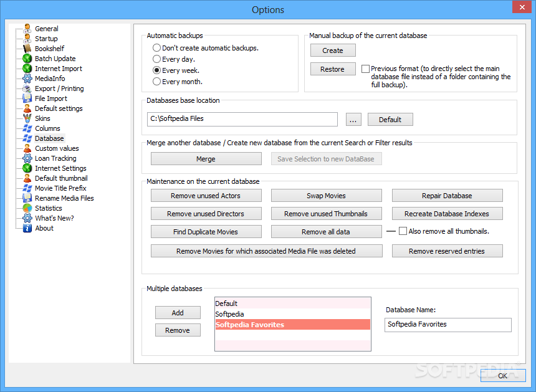Click the Rename Media Files disk icon
The width and height of the screenshot is (536, 392).
click(27, 198)
